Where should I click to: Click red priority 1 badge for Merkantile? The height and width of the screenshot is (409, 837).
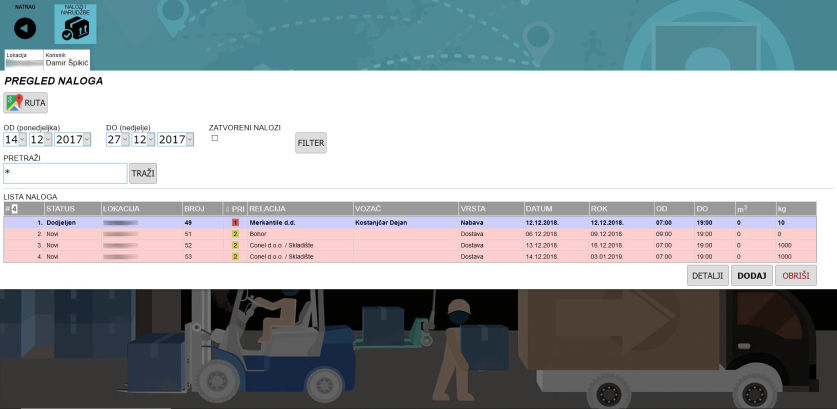[x=235, y=222]
